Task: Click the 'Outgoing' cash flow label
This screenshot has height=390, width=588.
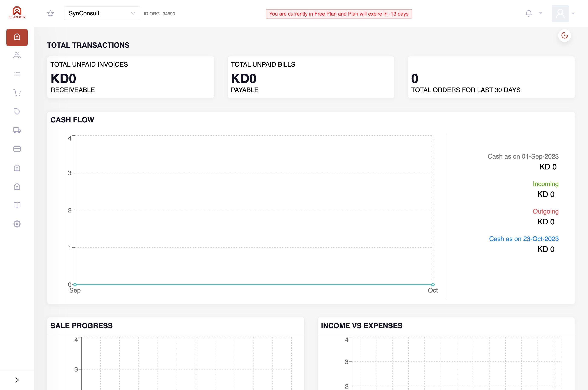Action: pos(545,211)
